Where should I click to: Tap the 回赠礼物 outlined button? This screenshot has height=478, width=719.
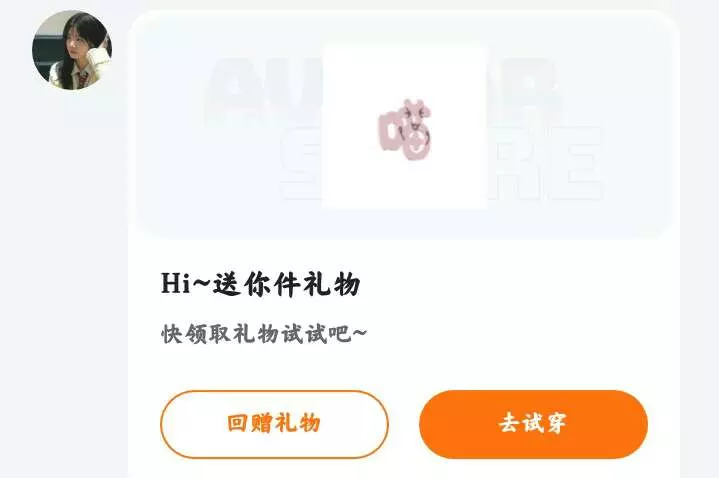click(274, 424)
